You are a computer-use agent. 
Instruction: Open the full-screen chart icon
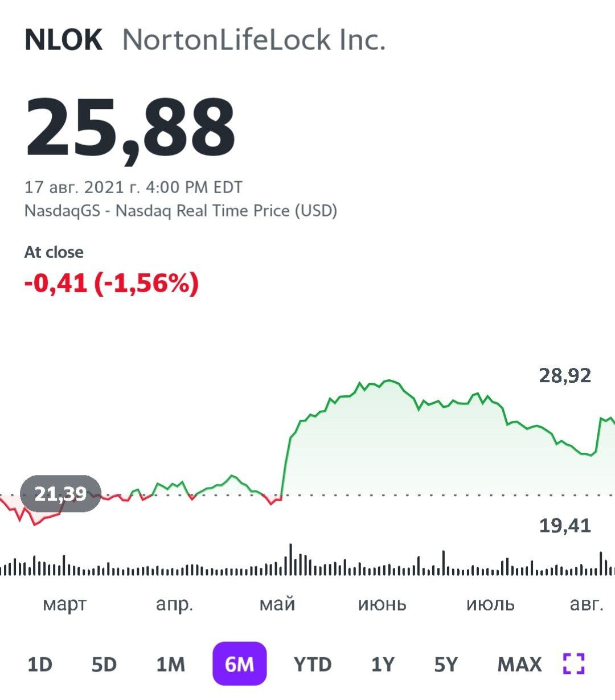click(573, 664)
